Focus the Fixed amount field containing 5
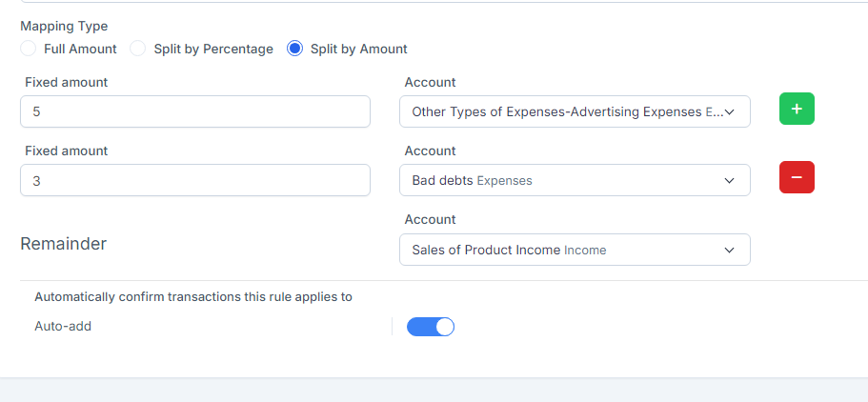Image resolution: width=868 pixels, height=402 pixels. click(x=194, y=111)
